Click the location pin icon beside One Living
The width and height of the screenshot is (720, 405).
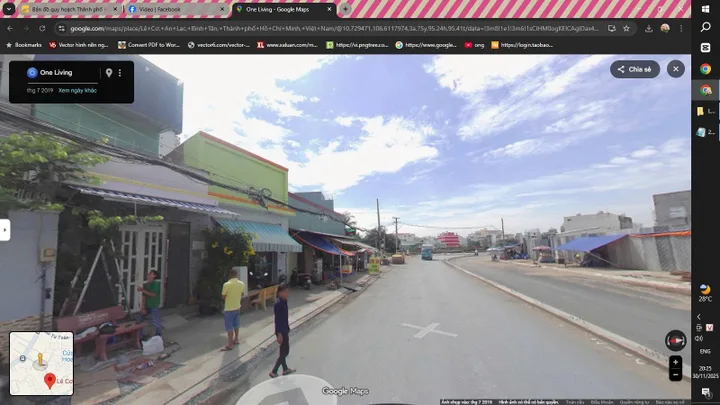click(x=109, y=73)
